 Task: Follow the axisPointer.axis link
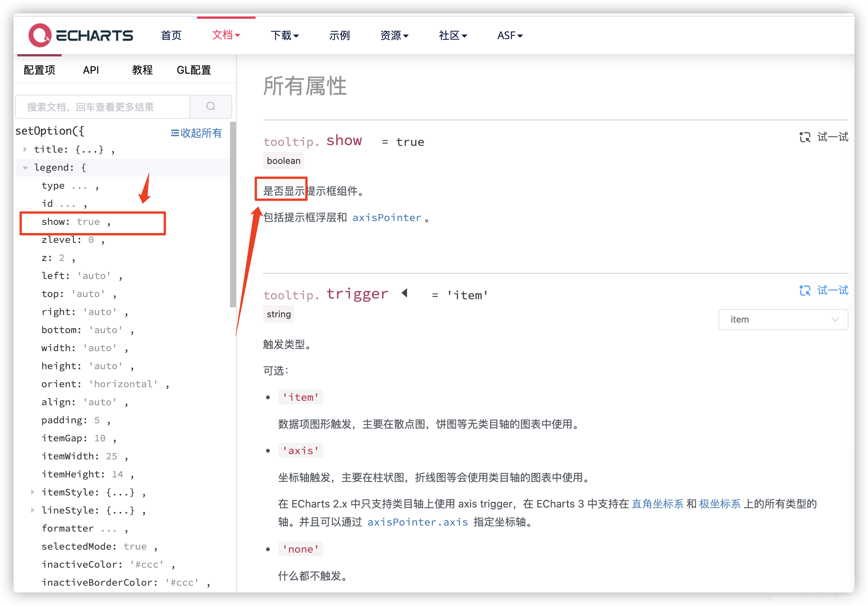(417, 523)
